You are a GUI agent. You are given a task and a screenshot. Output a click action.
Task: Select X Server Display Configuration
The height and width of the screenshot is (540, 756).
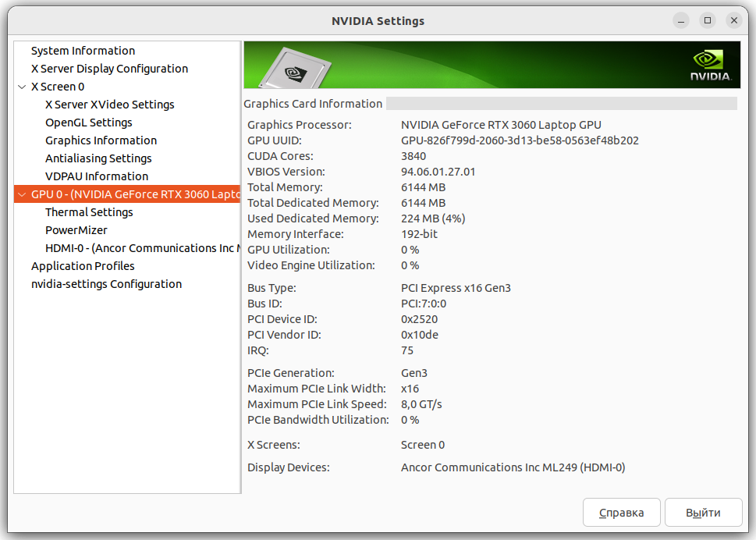click(x=109, y=69)
